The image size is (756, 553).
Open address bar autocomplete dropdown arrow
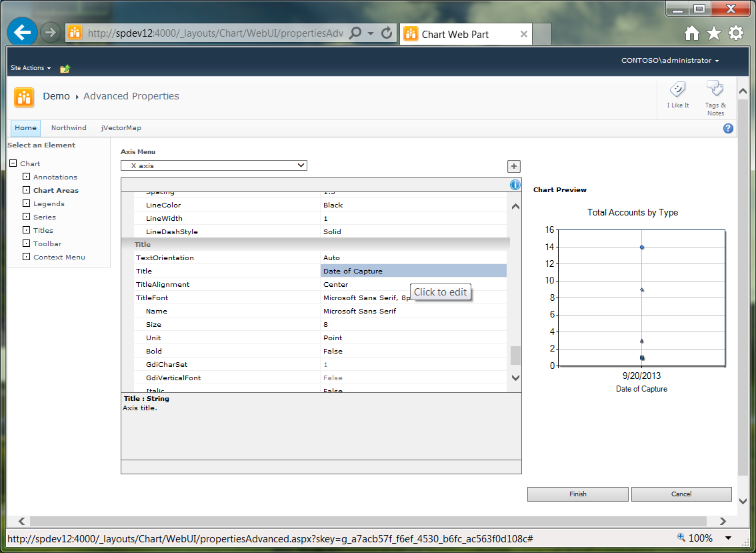pos(371,33)
